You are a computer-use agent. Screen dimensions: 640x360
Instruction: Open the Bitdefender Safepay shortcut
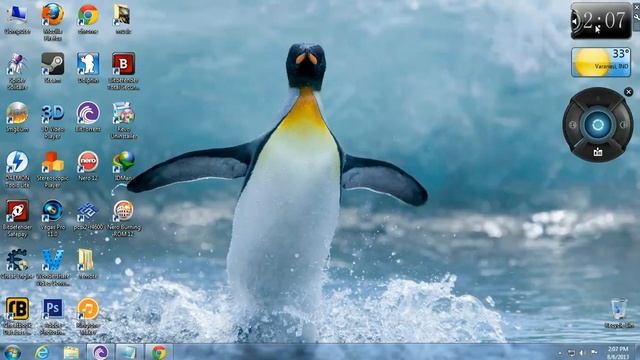[x=17, y=218]
